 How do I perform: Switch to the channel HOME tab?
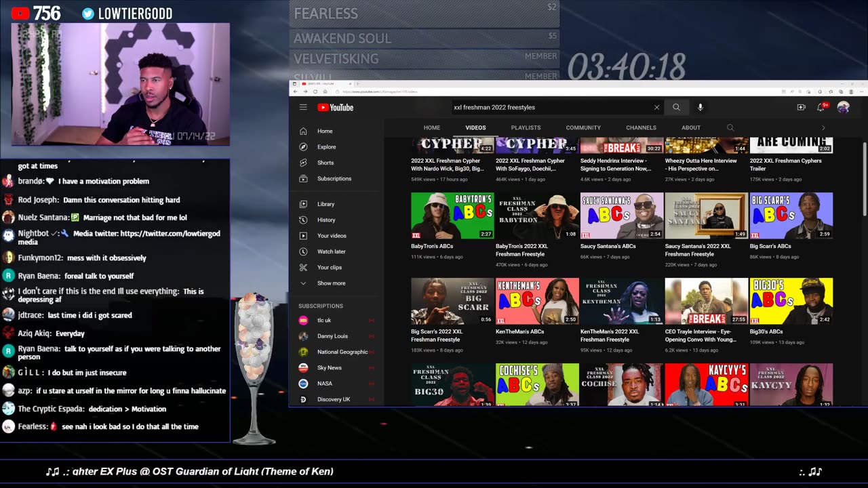pos(432,127)
